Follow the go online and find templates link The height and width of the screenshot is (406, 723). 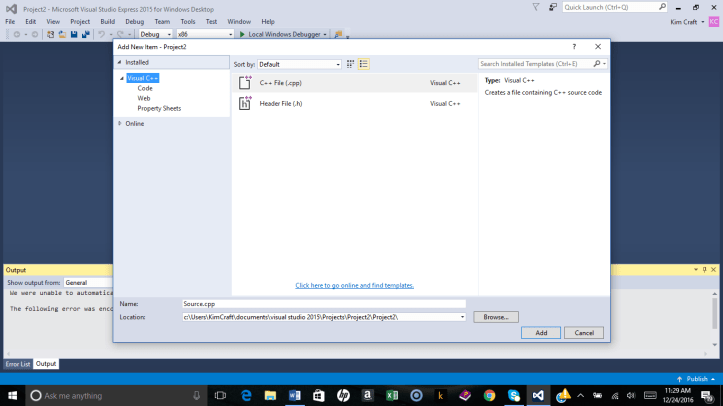tap(354, 285)
